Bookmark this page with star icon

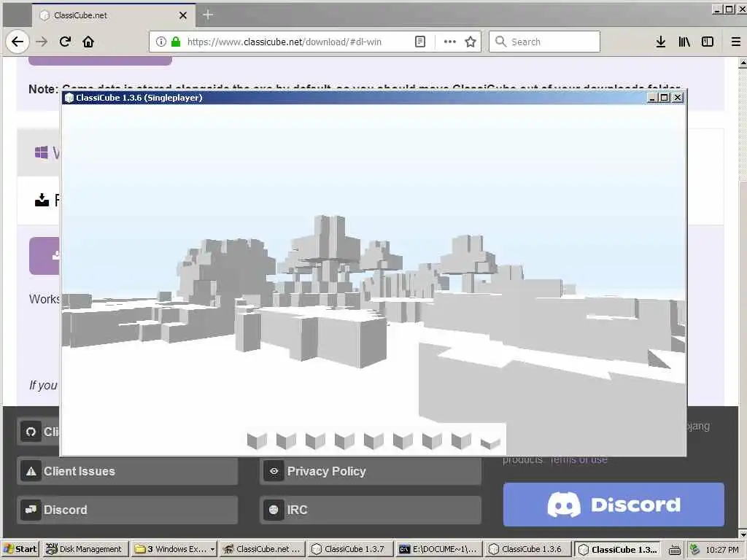tap(471, 42)
